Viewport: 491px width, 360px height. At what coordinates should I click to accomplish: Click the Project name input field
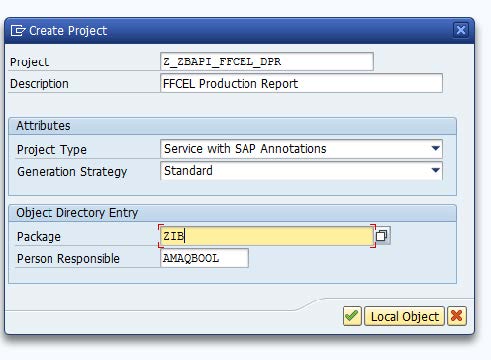pos(267,61)
